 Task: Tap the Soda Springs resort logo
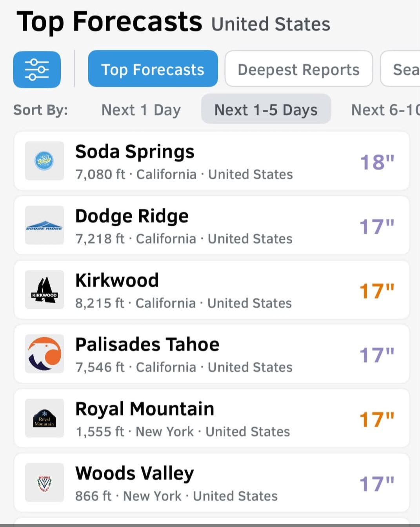(44, 161)
